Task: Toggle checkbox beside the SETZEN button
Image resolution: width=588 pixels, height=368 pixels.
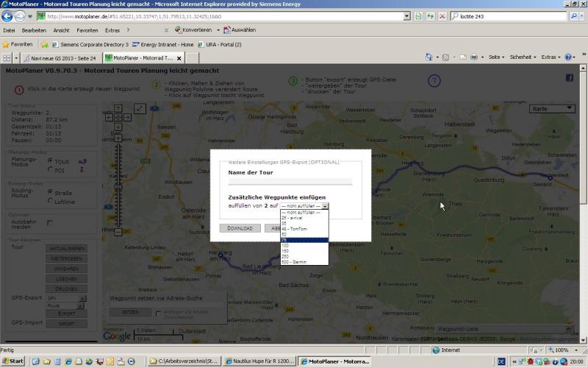Action: click(x=158, y=314)
